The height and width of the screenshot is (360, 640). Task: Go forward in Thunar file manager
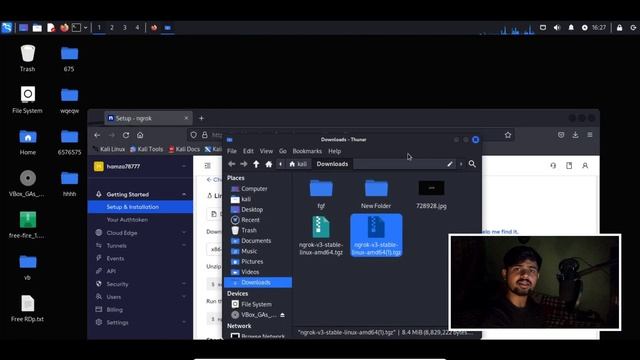[x=244, y=164]
